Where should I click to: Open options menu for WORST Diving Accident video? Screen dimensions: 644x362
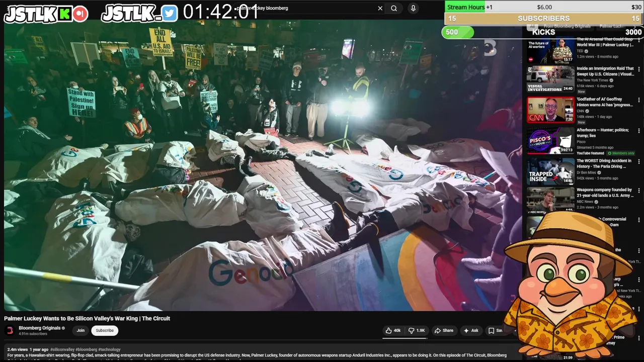click(639, 161)
